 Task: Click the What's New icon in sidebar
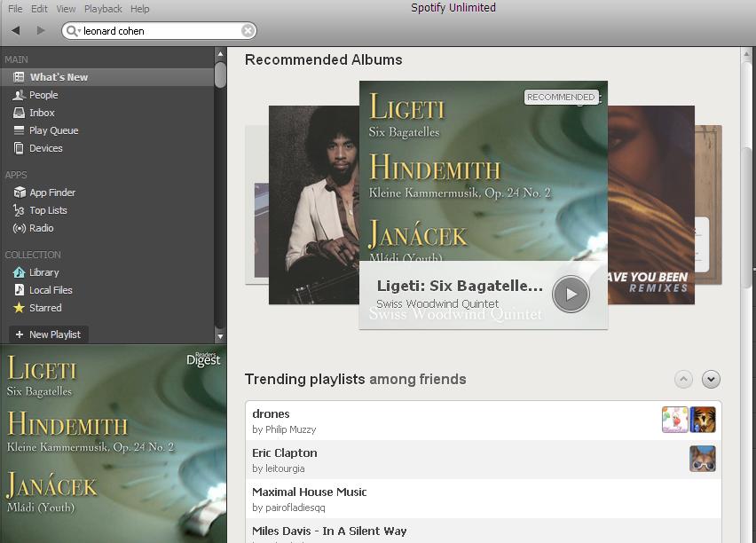(19, 77)
